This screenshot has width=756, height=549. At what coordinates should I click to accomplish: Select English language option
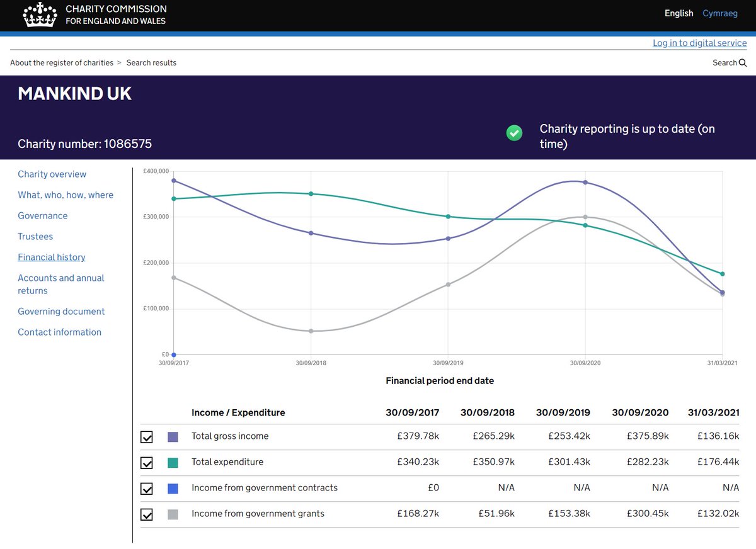click(679, 13)
